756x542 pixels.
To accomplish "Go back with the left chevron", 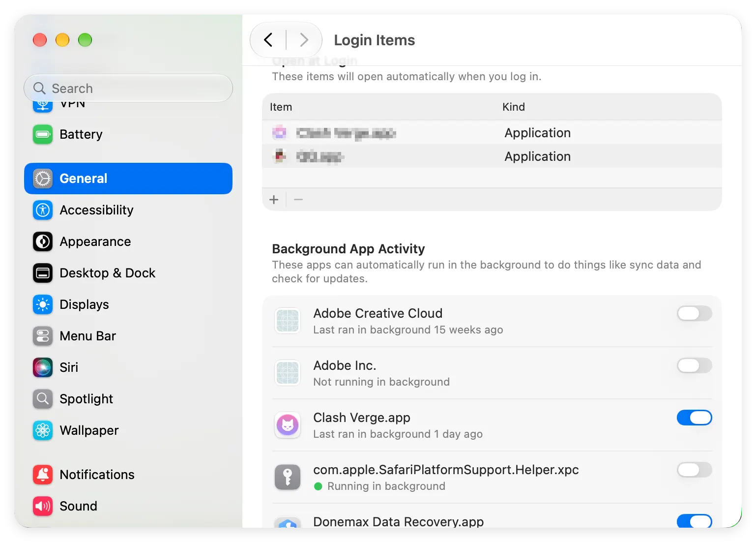I will point(268,40).
